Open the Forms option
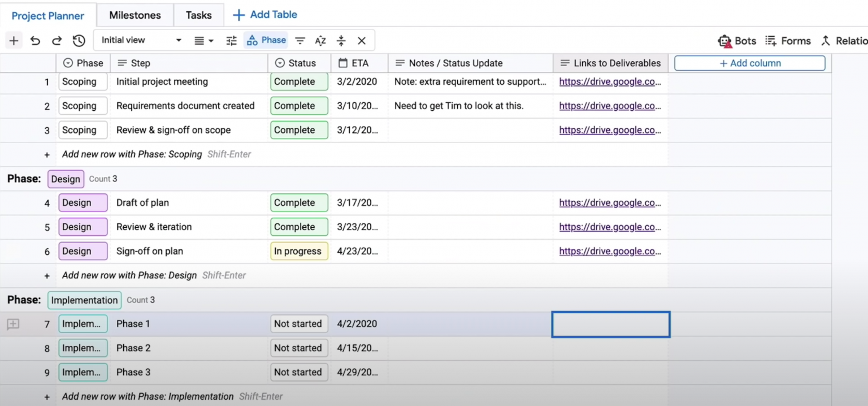The image size is (868, 406). pyautogui.click(x=788, y=41)
